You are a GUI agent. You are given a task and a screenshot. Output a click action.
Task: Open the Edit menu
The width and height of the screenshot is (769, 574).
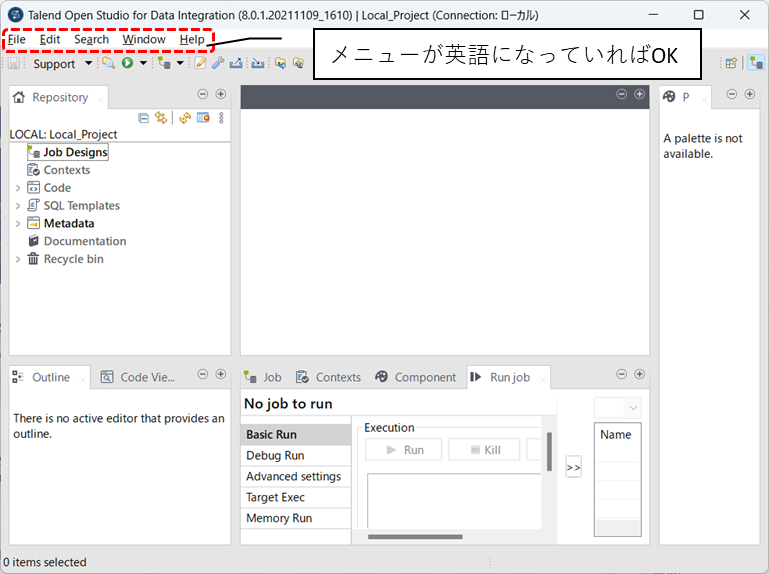50,39
